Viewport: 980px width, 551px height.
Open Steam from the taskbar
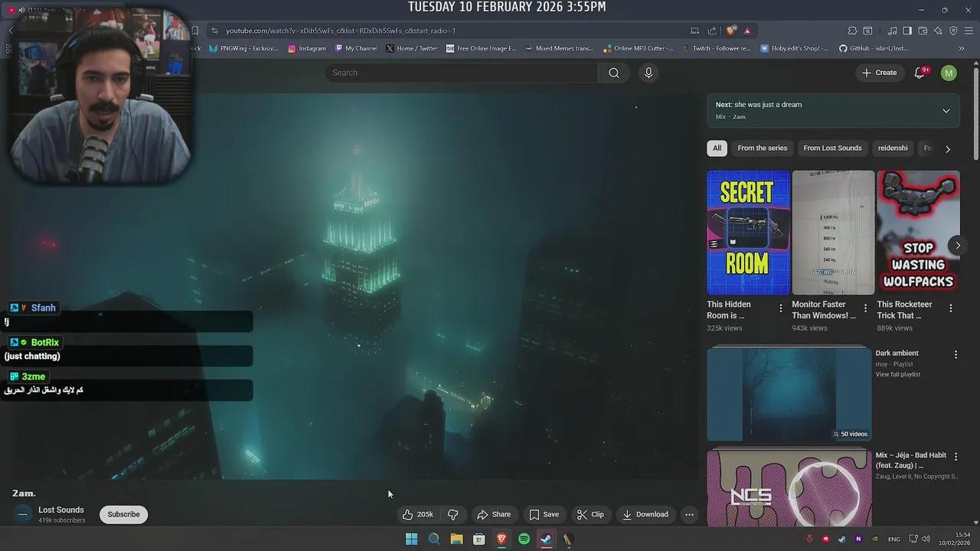pyautogui.click(x=546, y=539)
